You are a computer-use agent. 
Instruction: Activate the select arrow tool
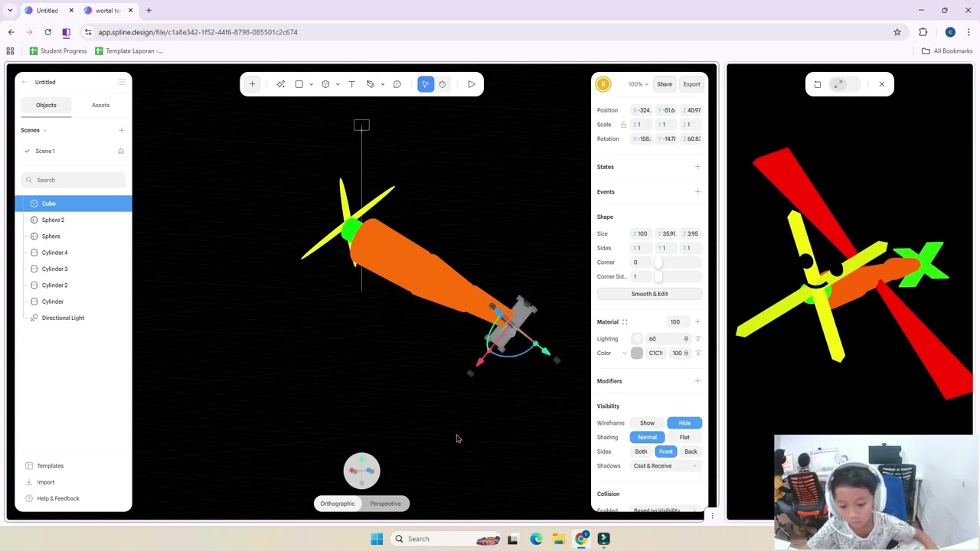pyautogui.click(x=426, y=84)
